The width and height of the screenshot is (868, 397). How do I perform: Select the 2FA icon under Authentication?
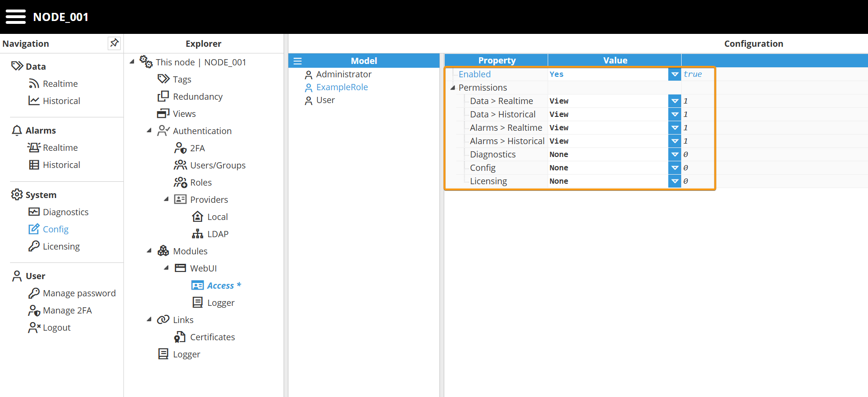[180, 148]
